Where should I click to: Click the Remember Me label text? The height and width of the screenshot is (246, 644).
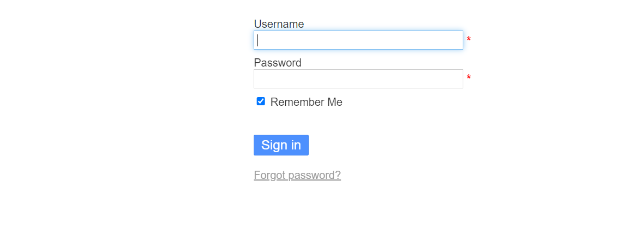pos(306,102)
